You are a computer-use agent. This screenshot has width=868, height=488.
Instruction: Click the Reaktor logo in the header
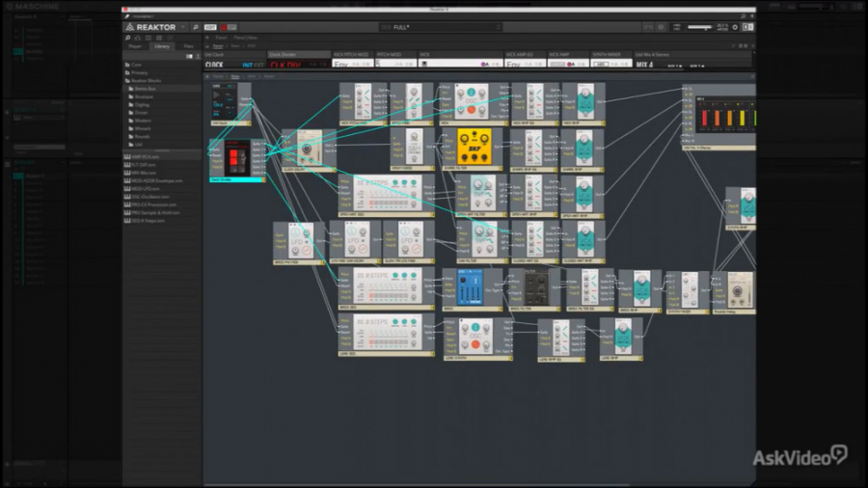point(150,27)
